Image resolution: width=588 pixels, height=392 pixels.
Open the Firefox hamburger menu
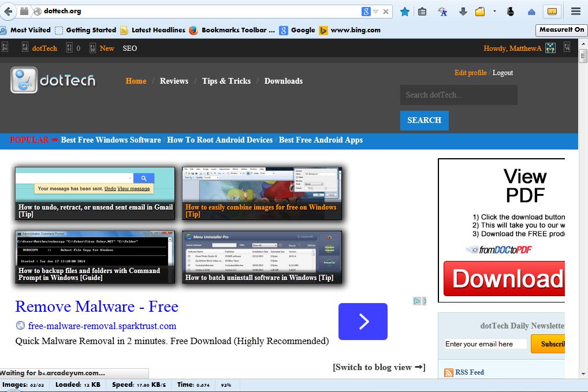pos(576,12)
